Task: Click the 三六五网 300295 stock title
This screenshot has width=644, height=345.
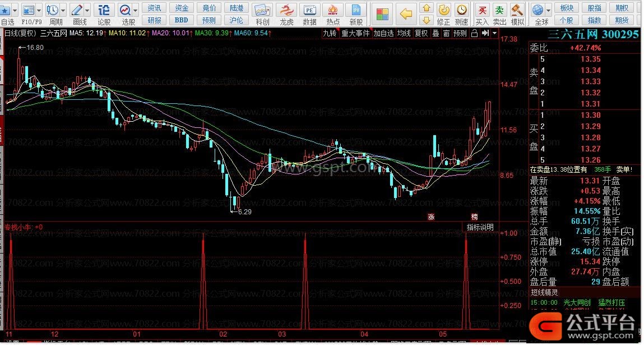Action: pos(593,35)
